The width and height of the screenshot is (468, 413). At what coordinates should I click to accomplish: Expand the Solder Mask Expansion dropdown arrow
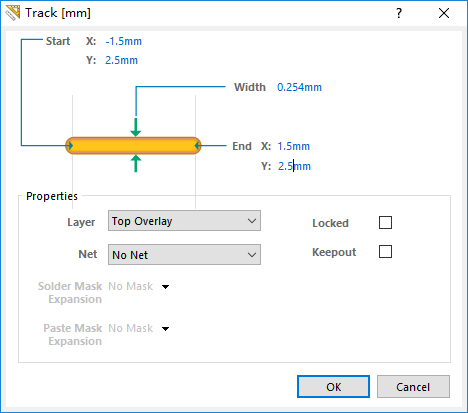pyautogui.click(x=165, y=287)
